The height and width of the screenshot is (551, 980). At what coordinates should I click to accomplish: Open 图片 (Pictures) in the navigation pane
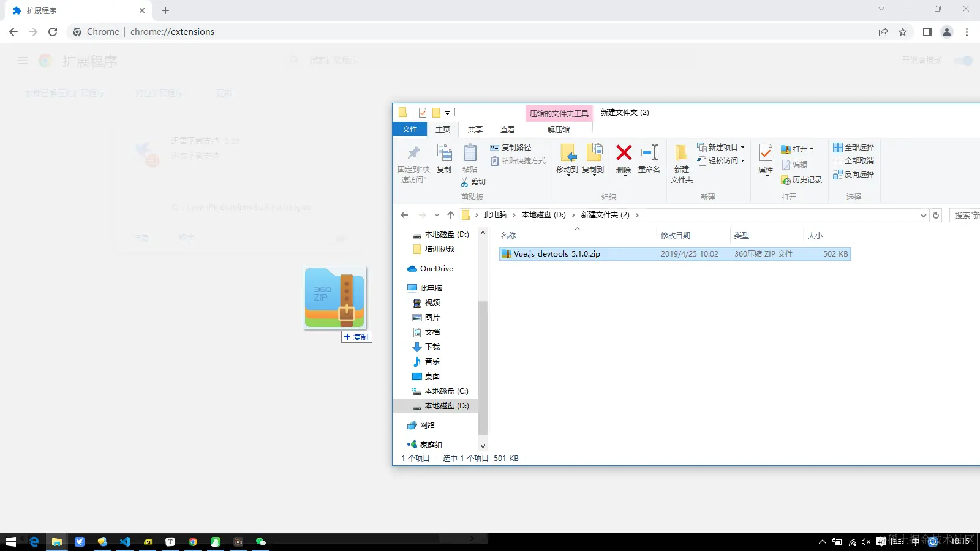point(426,318)
